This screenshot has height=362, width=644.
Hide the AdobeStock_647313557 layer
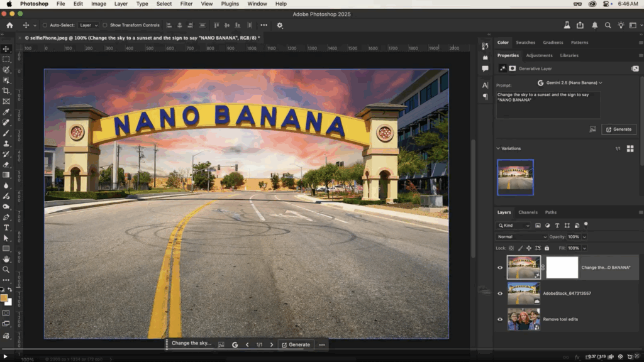[x=501, y=293]
